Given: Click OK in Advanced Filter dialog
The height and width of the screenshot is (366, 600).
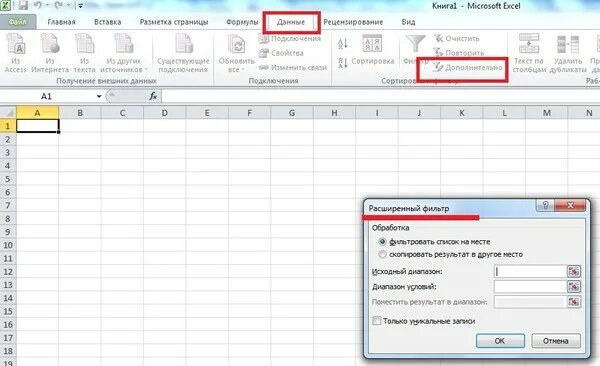Looking at the screenshot, I should [500, 341].
